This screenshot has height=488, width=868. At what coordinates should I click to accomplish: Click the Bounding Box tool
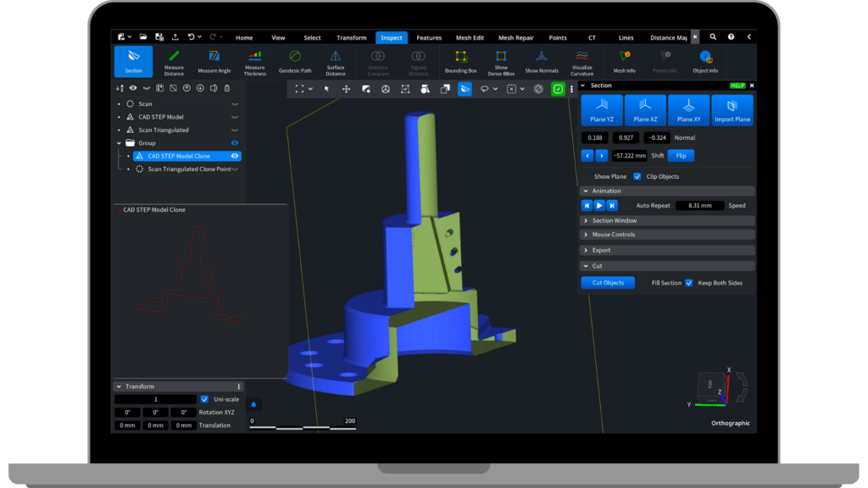click(461, 61)
